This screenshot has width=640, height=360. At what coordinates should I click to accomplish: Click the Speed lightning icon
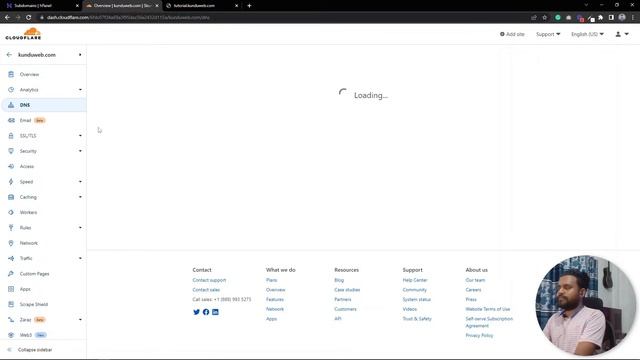(11, 182)
